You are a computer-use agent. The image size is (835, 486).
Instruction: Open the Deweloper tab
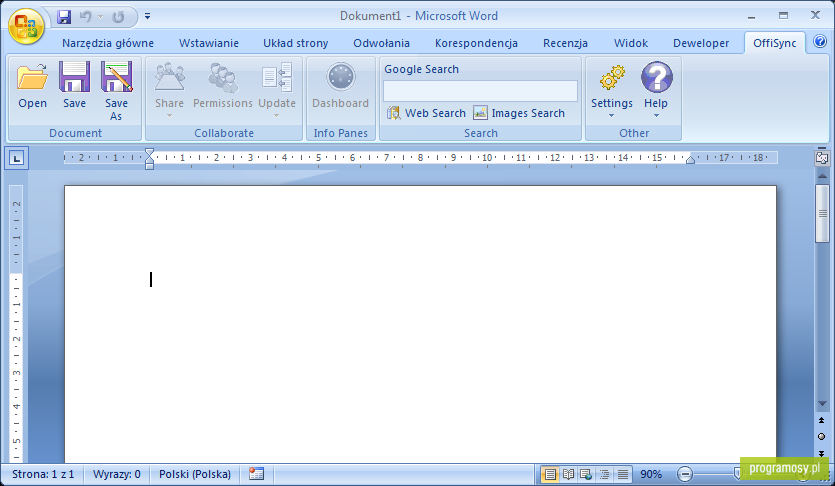click(701, 43)
